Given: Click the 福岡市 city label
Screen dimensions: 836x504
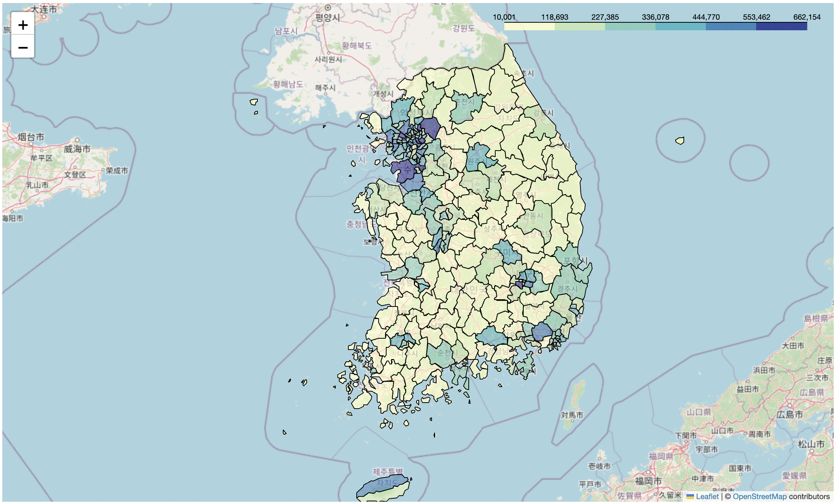Looking at the screenshot, I should coord(648,481).
